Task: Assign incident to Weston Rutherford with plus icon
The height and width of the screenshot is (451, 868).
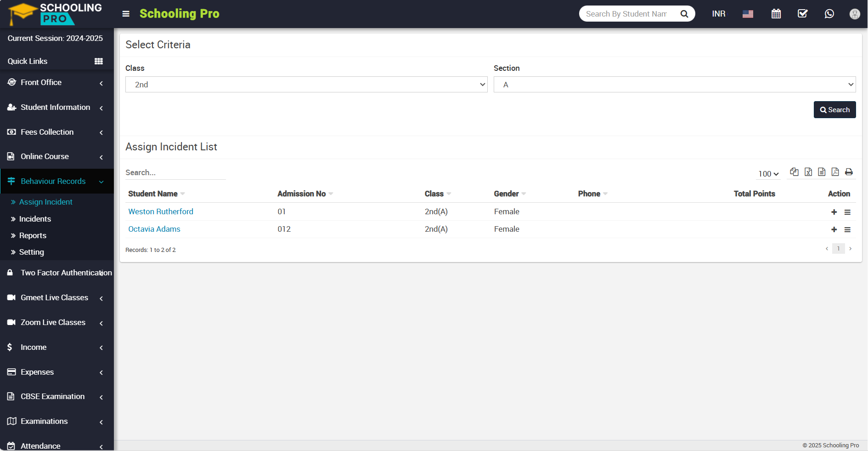Action: (x=834, y=212)
